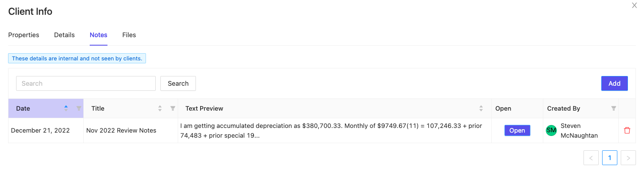Image resolution: width=644 pixels, height=182 pixels.
Task: Close the Client Info panel
Action: 634,5
